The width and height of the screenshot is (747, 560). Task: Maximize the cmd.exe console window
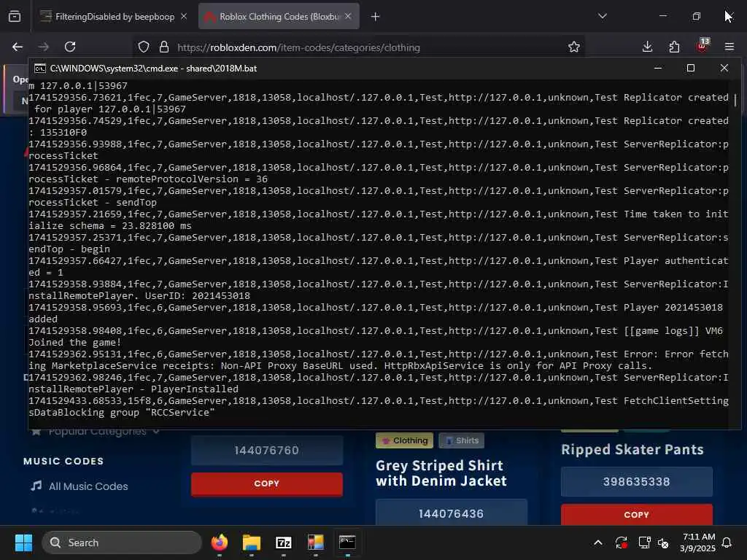[x=690, y=68]
